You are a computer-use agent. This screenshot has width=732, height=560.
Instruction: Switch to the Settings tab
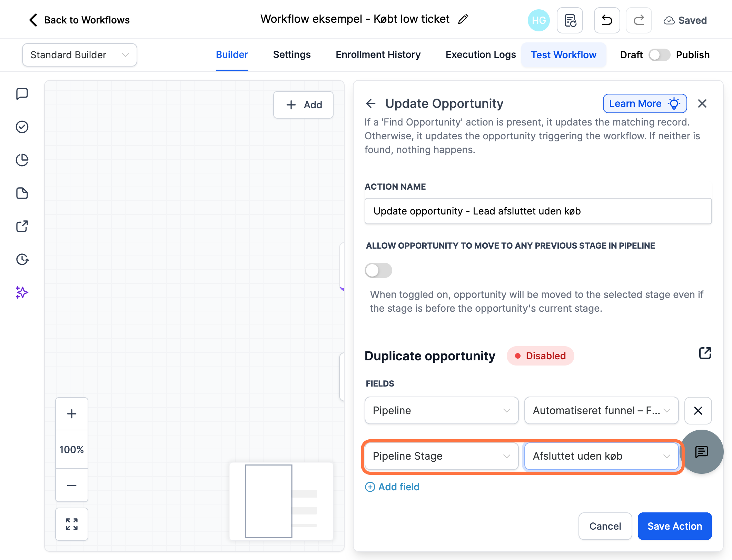coord(292,55)
